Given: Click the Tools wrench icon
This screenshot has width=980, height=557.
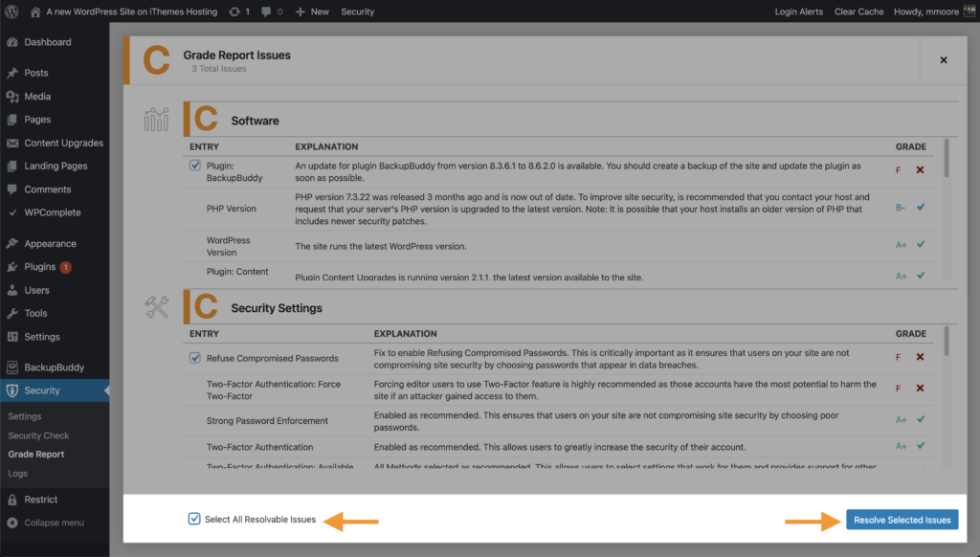Looking at the screenshot, I should click(12, 313).
